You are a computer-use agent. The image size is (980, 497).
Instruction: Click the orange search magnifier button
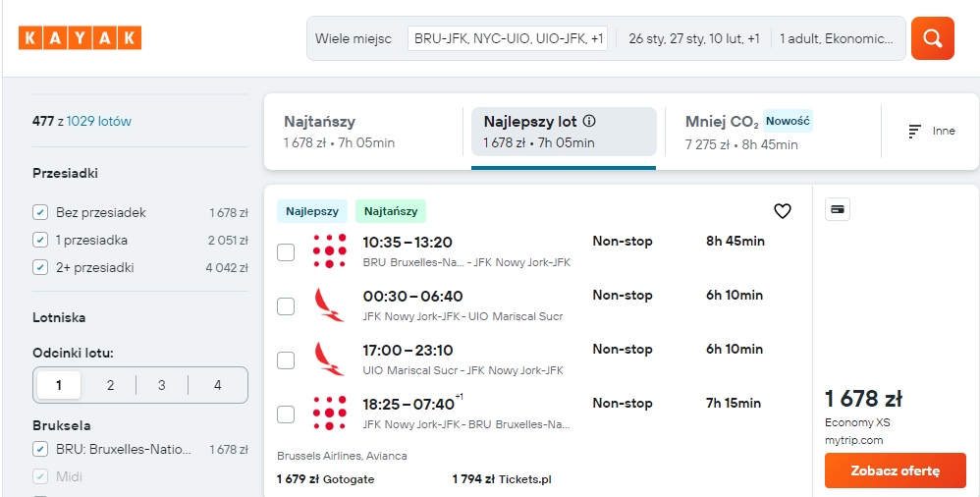click(932, 38)
